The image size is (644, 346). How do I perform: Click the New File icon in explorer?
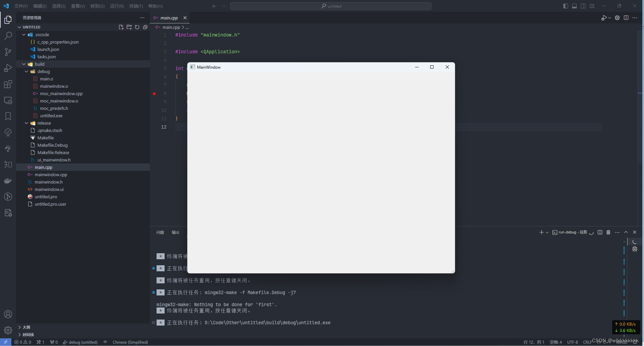(x=121, y=27)
